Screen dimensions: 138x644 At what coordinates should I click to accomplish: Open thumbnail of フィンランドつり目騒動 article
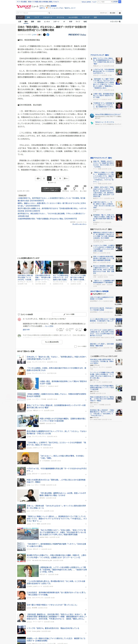click(78, 267)
